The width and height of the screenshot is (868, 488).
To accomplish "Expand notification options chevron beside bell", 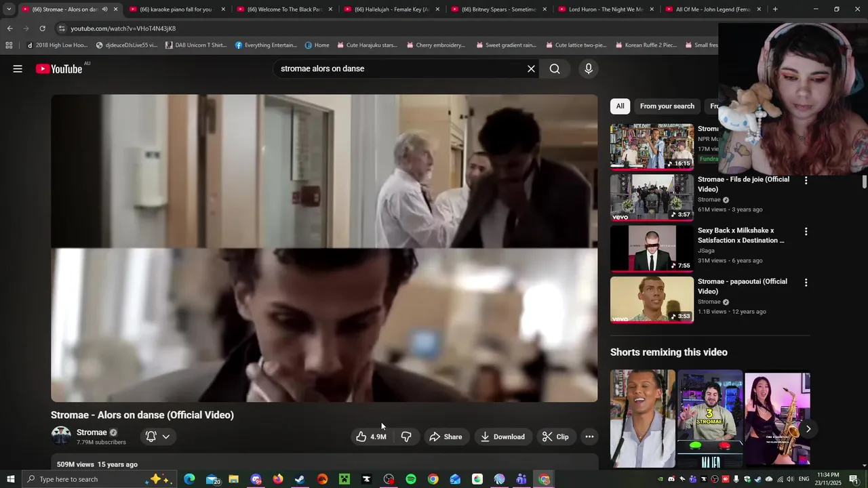I will tap(166, 436).
